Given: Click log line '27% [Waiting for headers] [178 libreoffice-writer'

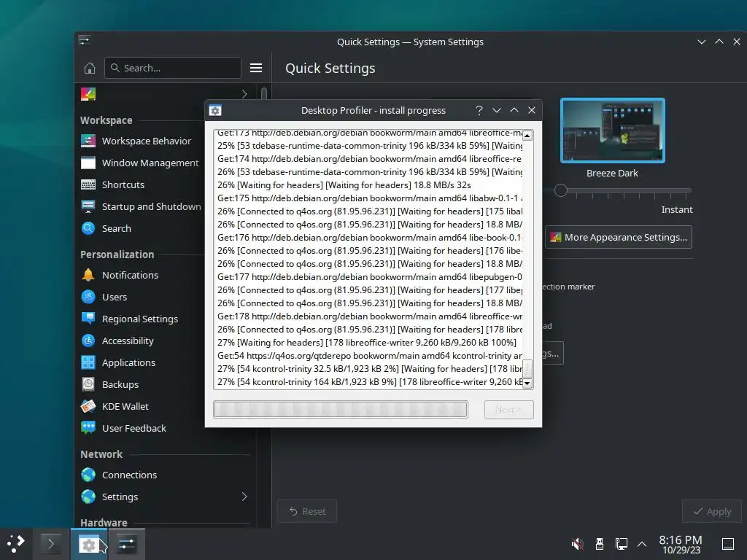Looking at the screenshot, I should pos(367,343).
